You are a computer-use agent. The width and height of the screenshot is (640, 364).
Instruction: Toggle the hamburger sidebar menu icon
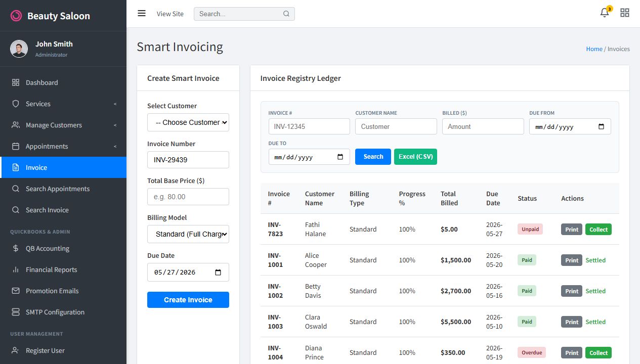(142, 14)
